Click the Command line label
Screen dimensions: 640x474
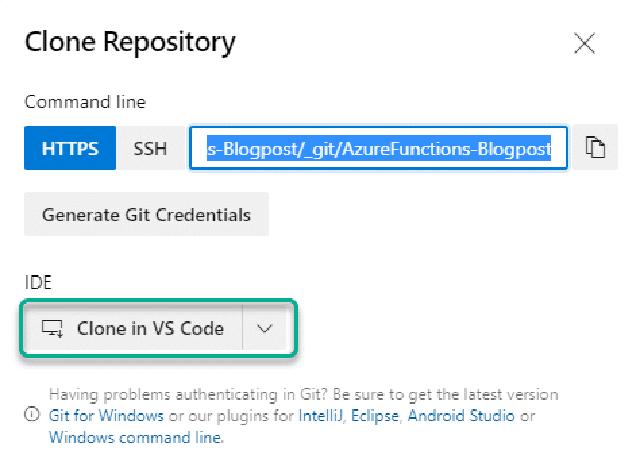point(85,102)
